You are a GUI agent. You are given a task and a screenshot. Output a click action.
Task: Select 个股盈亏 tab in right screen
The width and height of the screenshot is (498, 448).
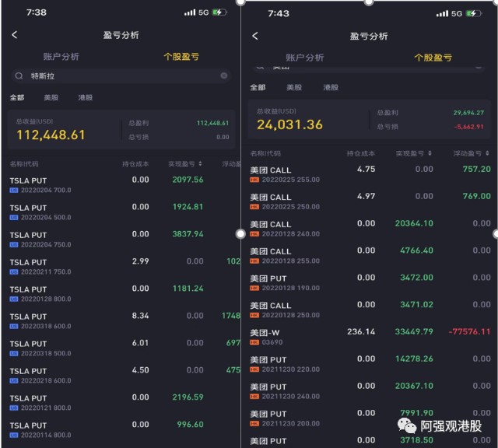tap(433, 58)
